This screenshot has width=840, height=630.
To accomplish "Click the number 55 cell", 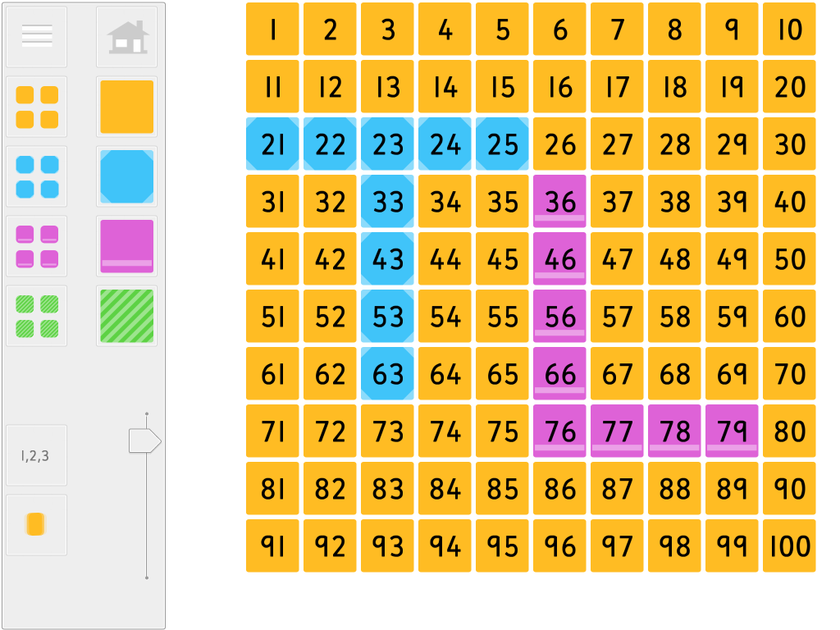I will (x=502, y=317).
